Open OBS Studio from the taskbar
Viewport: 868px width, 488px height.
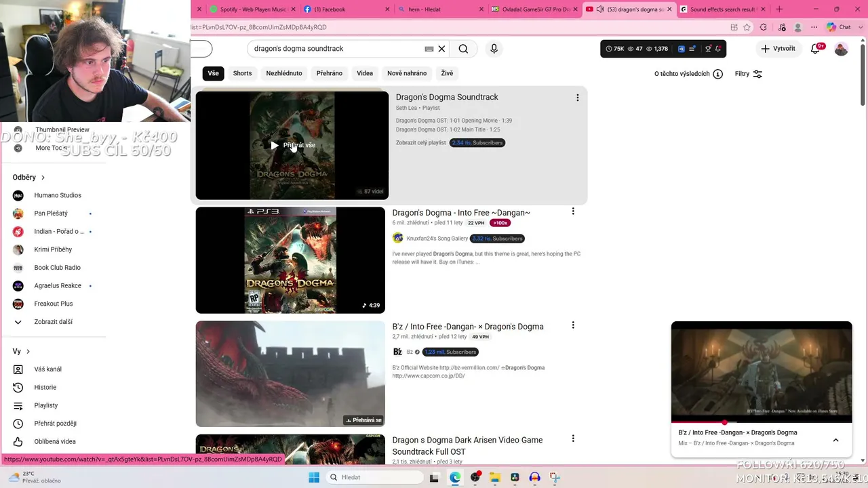(475, 477)
